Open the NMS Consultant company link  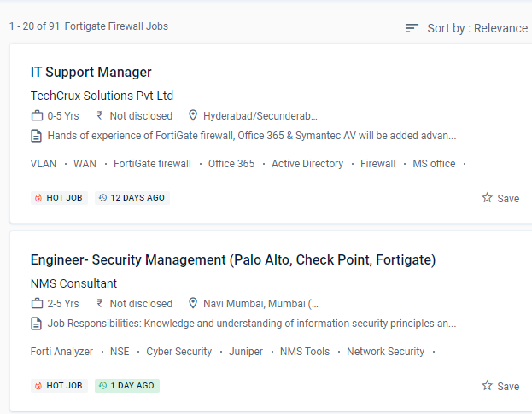pos(73,283)
